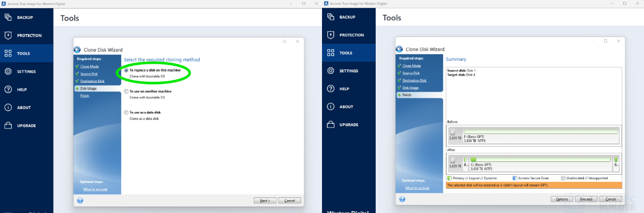Open Settings gear icon in Summary window sidebar
The height and width of the screenshot is (213, 644).
point(330,71)
